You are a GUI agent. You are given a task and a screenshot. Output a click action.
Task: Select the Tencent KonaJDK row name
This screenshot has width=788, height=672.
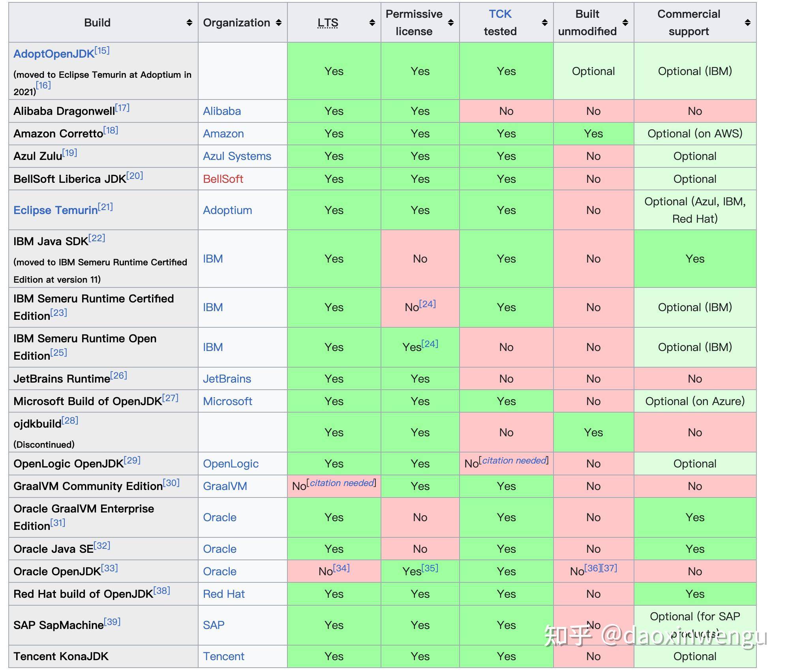(x=61, y=656)
